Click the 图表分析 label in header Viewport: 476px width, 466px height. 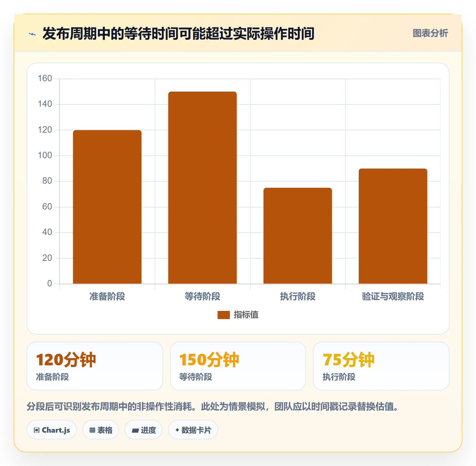point(430,33)
